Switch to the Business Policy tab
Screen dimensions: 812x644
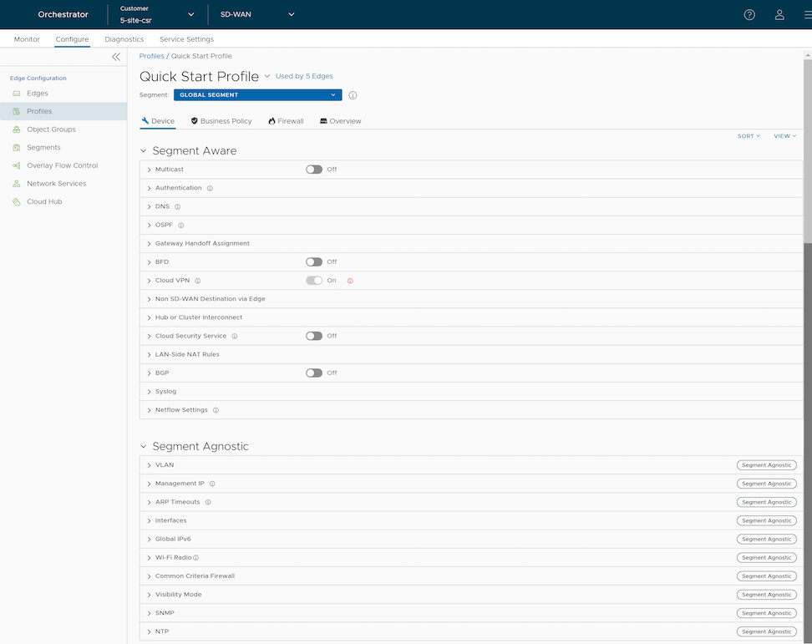point(221,121)
